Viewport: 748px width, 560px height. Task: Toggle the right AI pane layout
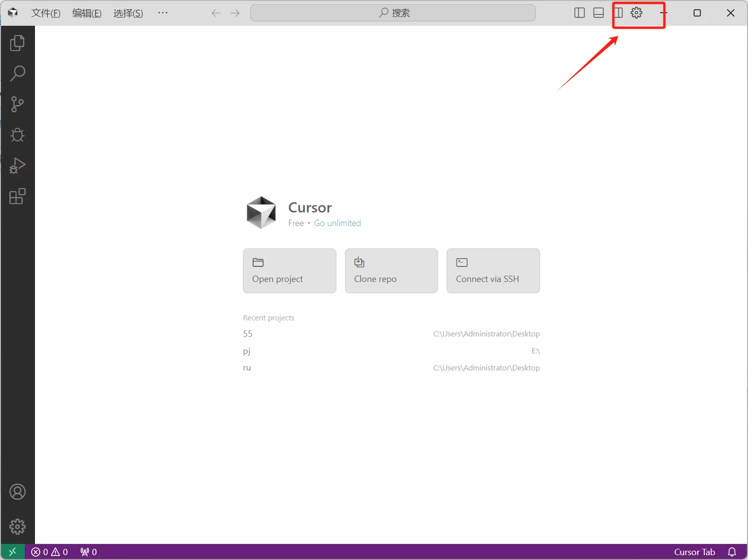[618, 13]
